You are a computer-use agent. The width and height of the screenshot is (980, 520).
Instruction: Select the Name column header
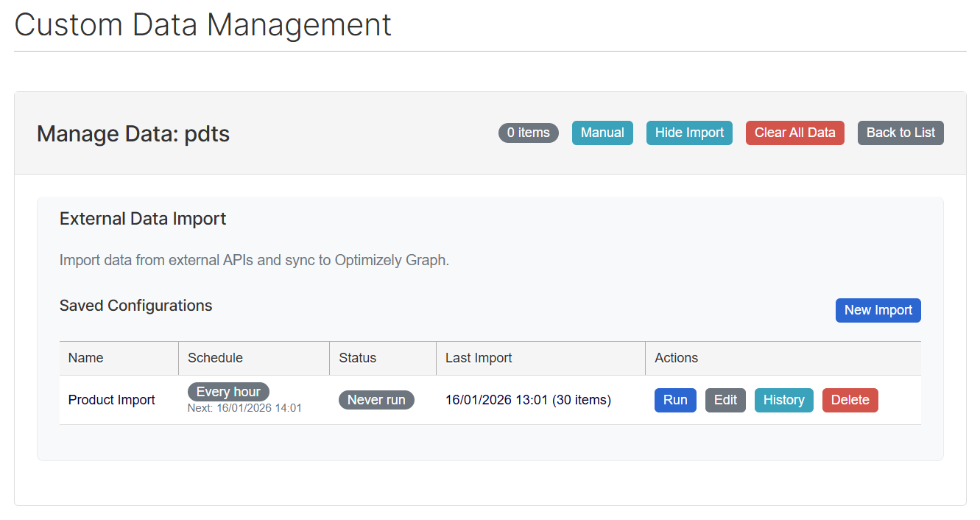pyautogui.click(x=85, y=358)
